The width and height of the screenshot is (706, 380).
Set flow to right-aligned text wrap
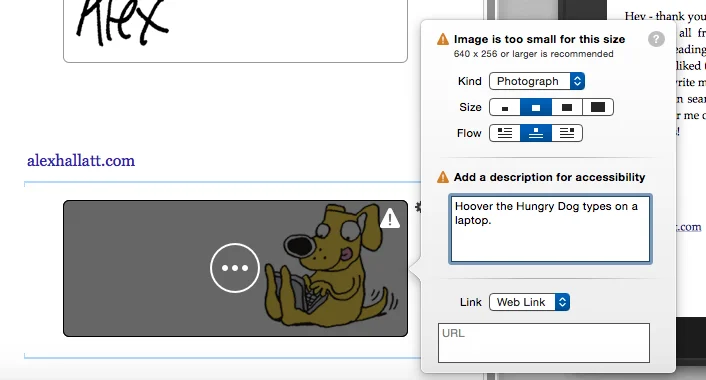[567, 133]
